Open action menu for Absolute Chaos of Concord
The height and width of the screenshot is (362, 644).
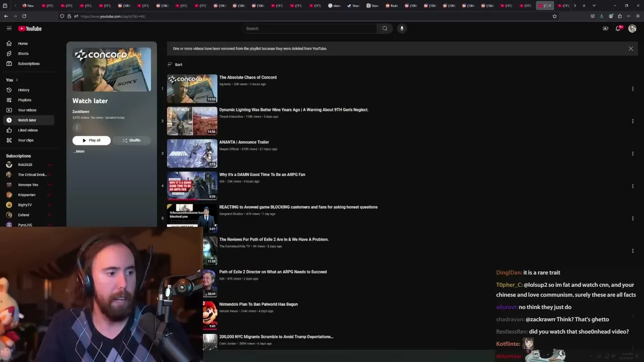[633, 89]
